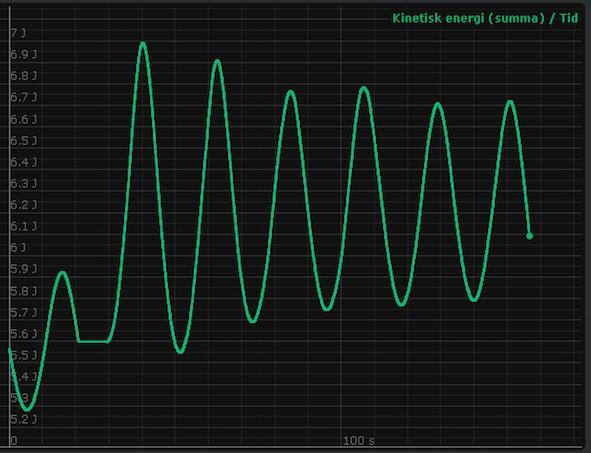Image resolution: width=591 pixels, height=453 pixels.
Task: Click the second tallest peak of the curve
Action: click(217, 62)
